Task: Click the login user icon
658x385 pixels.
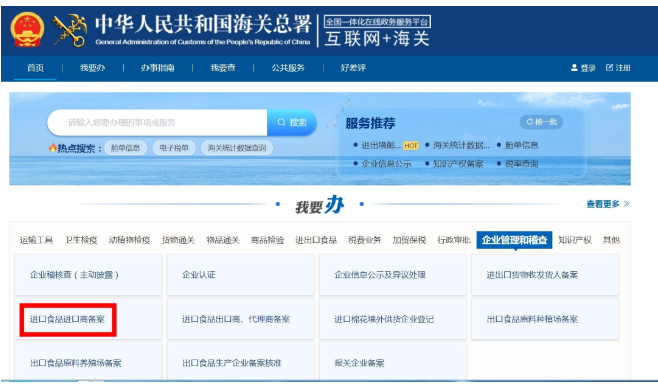Action: (x=574, y=68)
